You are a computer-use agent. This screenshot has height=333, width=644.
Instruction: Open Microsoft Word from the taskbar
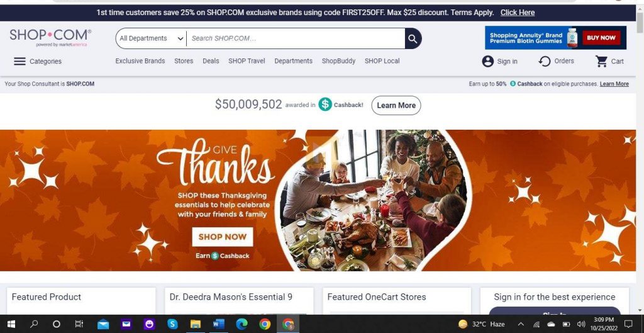pyautogui.click(x=218, y=324)
